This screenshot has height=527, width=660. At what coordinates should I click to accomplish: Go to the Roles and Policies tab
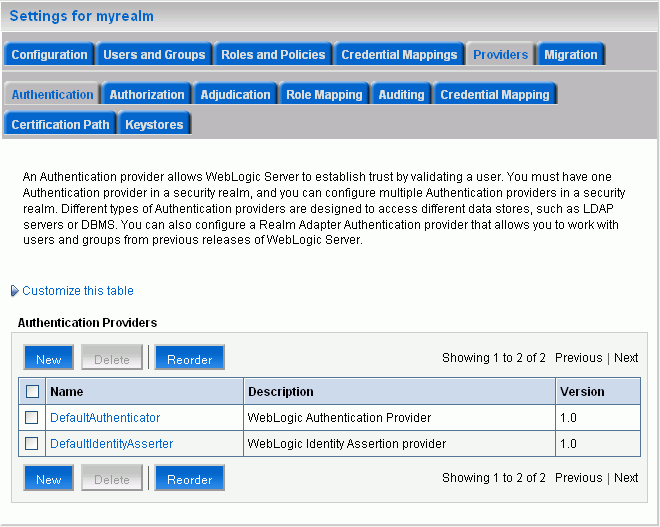[x=273, y=54]
